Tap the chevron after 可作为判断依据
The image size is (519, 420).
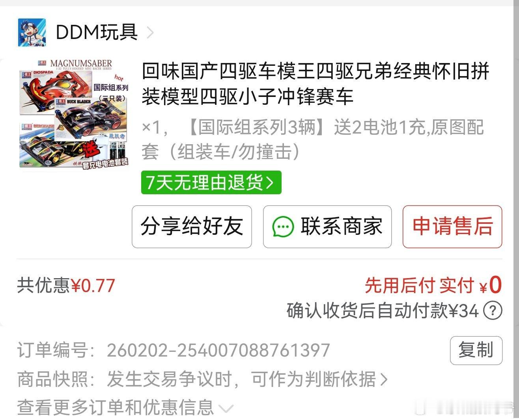pyautogui.click(x=384, y=379)
